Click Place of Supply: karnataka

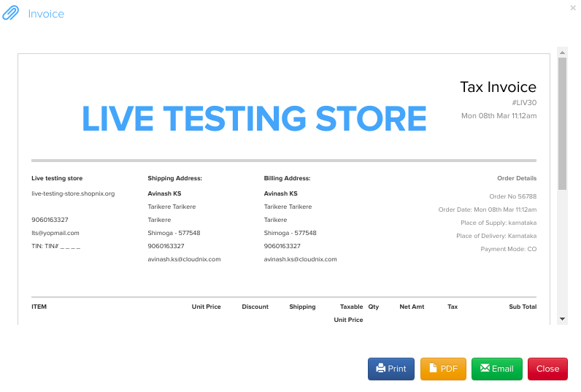(x=499, y=223)
